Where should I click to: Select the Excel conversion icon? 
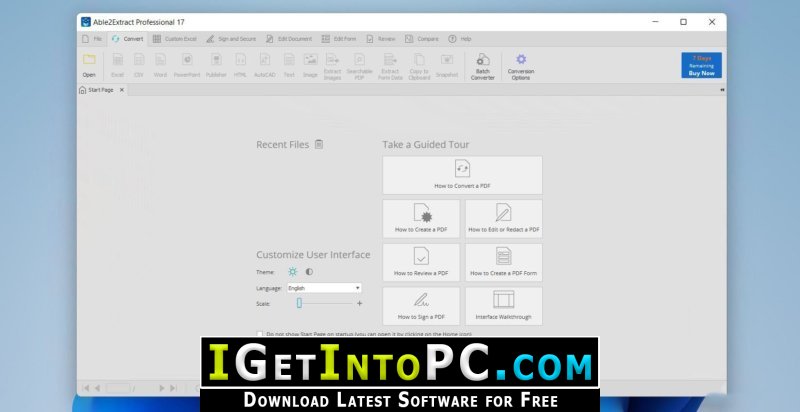point(118,60)
